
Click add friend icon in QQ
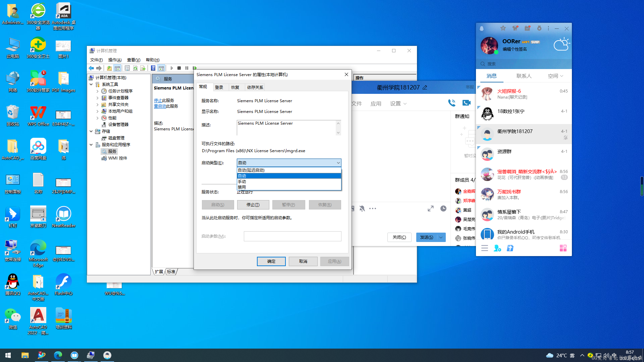pyautogui.click(x=497, y=248)
